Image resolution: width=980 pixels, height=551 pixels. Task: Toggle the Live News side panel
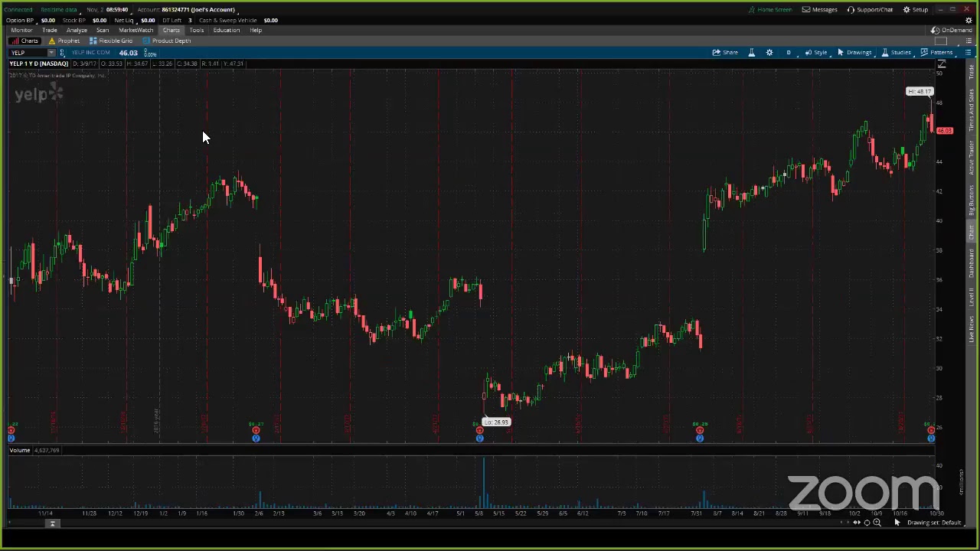point(972,328)
